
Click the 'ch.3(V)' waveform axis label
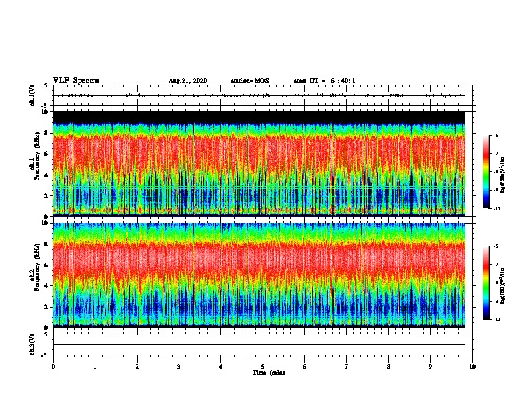(32, 345)
